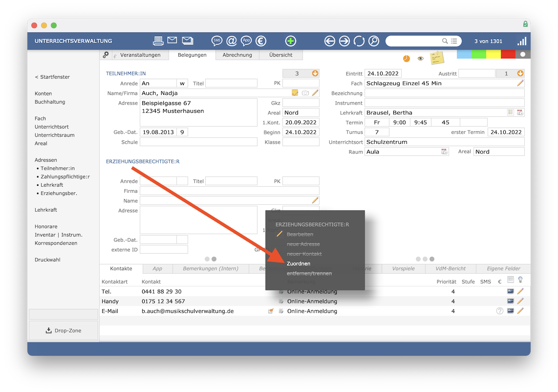
Task: Click the list icon in search field
Action: click(454, 41)
